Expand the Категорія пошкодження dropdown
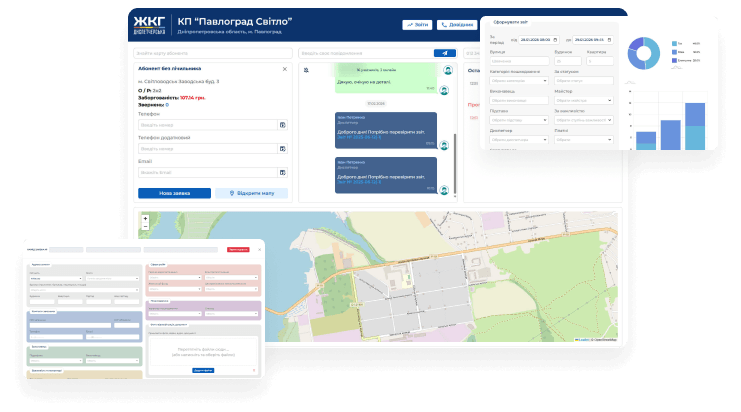The image size is (741, 412). click(x=518, y=81)
